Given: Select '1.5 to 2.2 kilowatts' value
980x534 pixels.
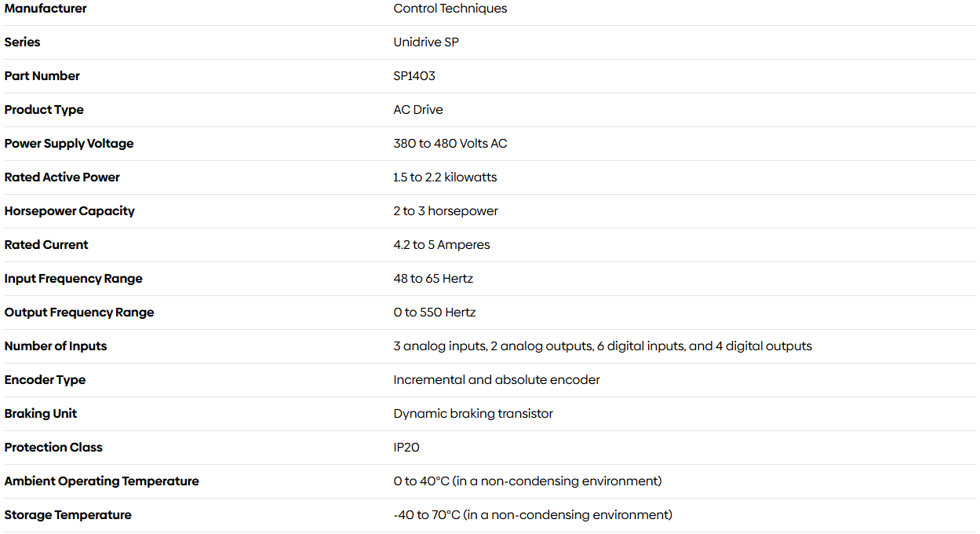Looking at the screenshot, I should click(x=445, y=177).
